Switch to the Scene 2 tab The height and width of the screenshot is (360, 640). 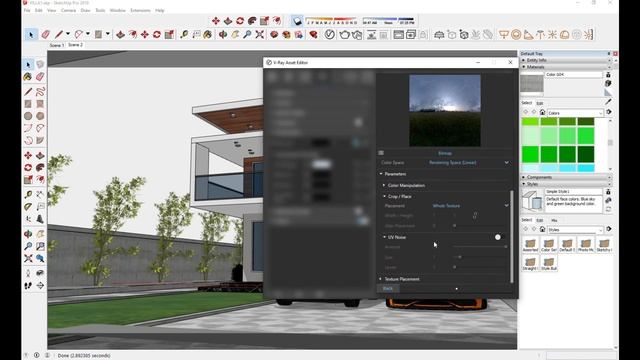(76, 45)
